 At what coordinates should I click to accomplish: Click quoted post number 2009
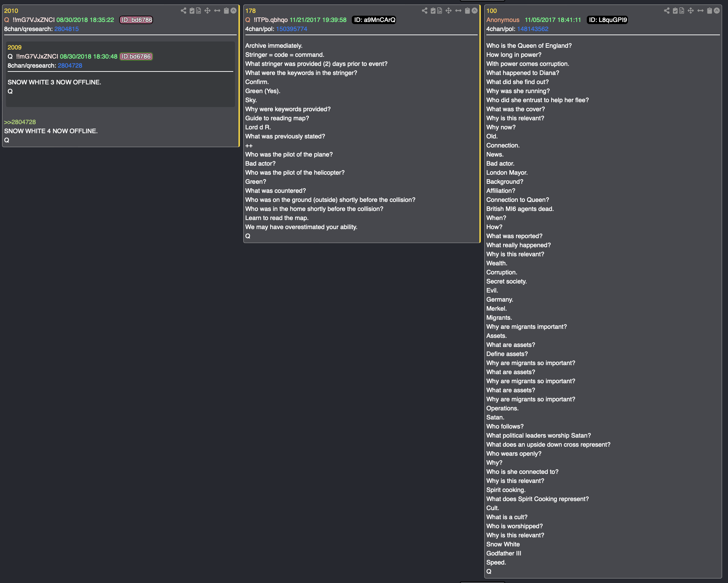tap(15, 47)
